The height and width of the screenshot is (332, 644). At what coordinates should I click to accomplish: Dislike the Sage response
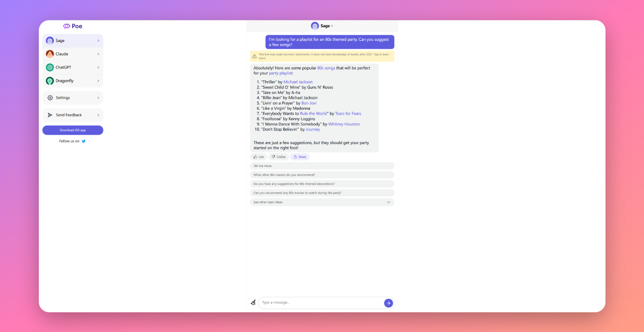tap(279, 157)
